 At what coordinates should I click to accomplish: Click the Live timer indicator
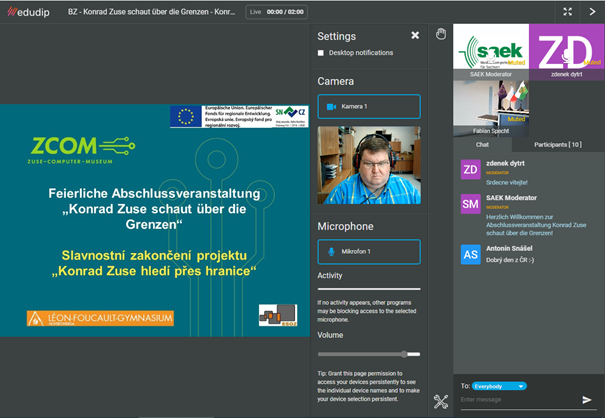[277, 12]
